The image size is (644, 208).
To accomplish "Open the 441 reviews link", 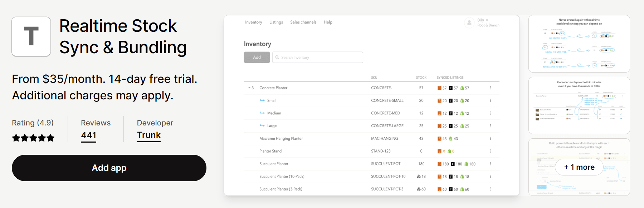I will point(89,136).
